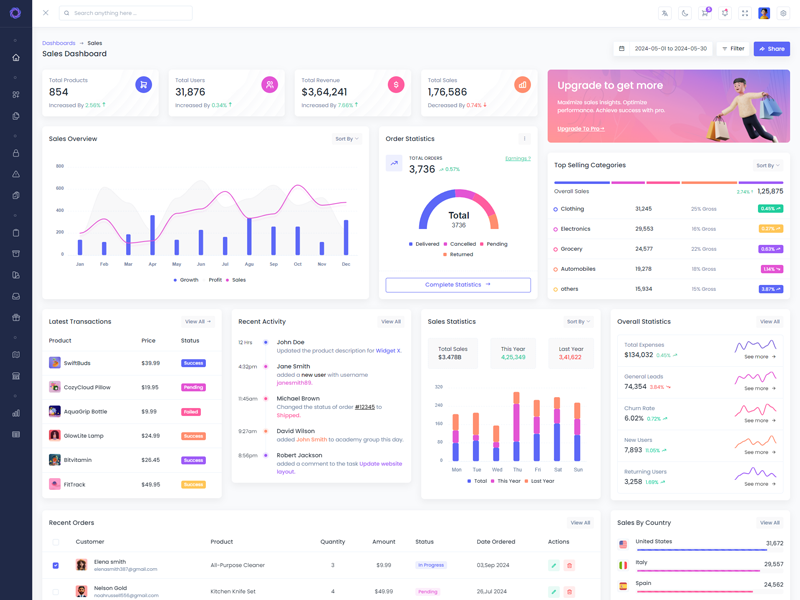Tick the select-all checkbox in Recent Orders

(55, 542)
